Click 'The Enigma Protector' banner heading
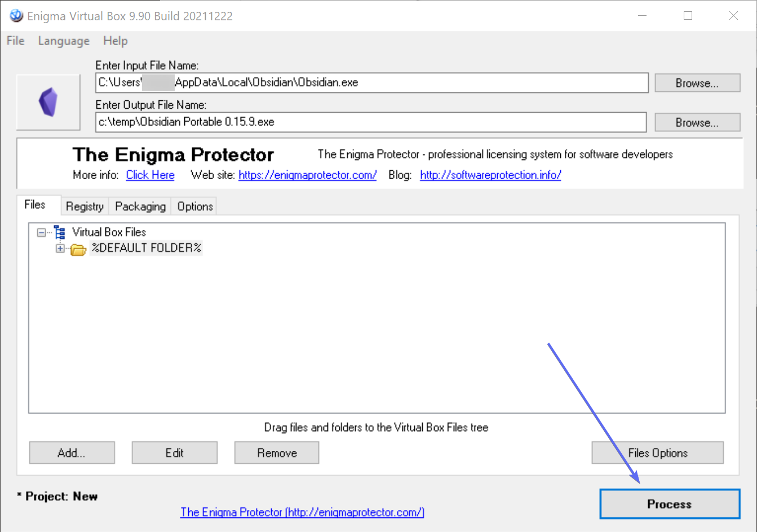 173,154
